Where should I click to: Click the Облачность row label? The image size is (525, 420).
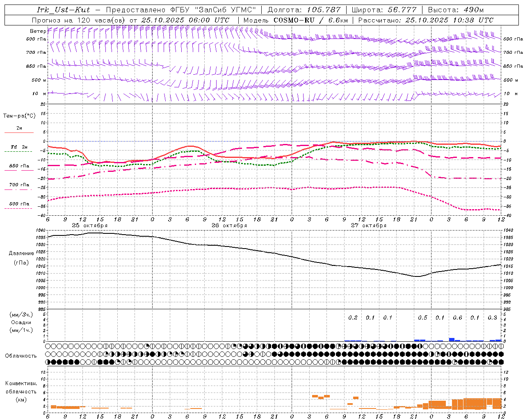pyautogui.click(x=21, y=356)
